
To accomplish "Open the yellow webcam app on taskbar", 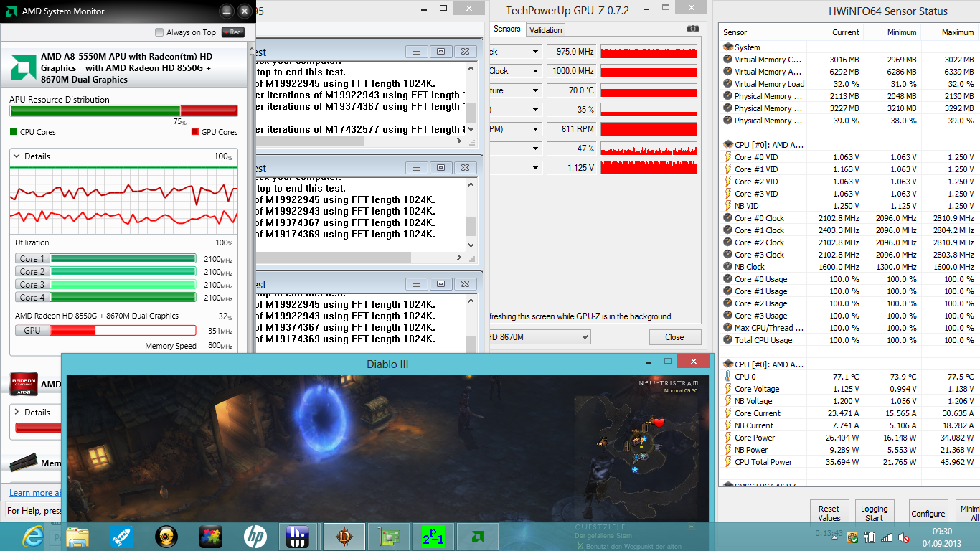I will click(x=166, y=536).
